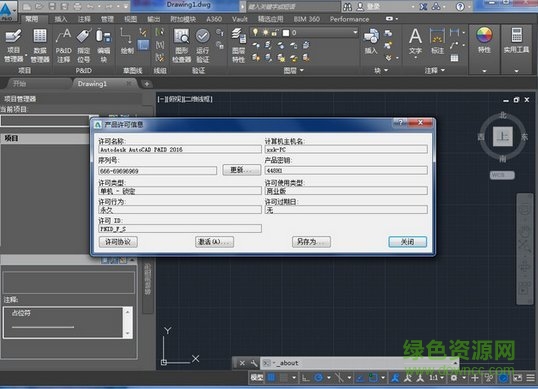Expand the Properties panel arrow
Viewport: 538px width, 389px height.
[x=484, y=71]
